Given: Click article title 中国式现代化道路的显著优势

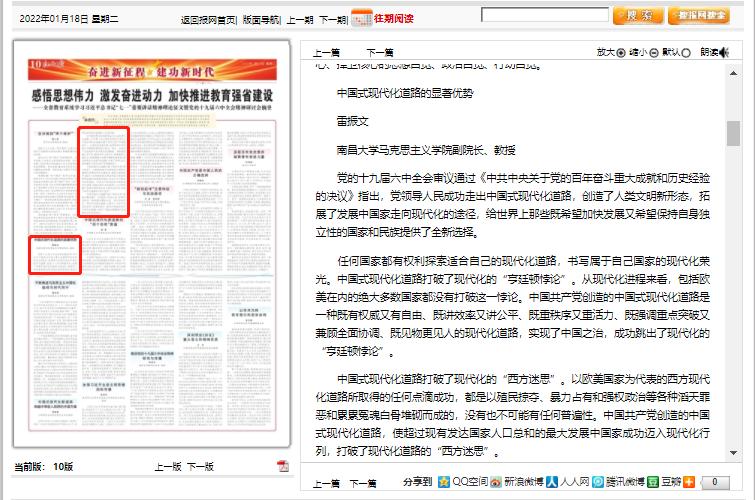Looking at the screenshot, I should click(x=404, y=93).
